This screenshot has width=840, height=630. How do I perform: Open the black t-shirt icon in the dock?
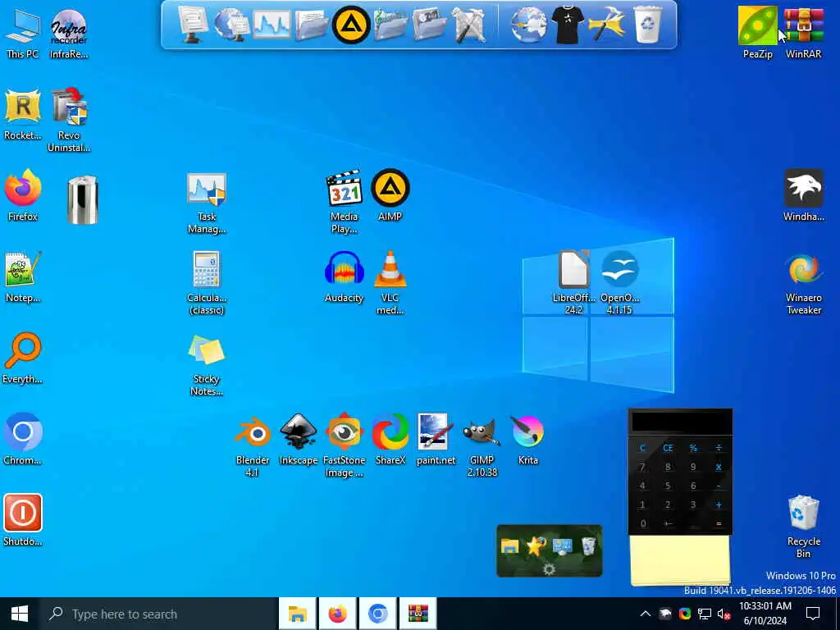tap(568, 25)
